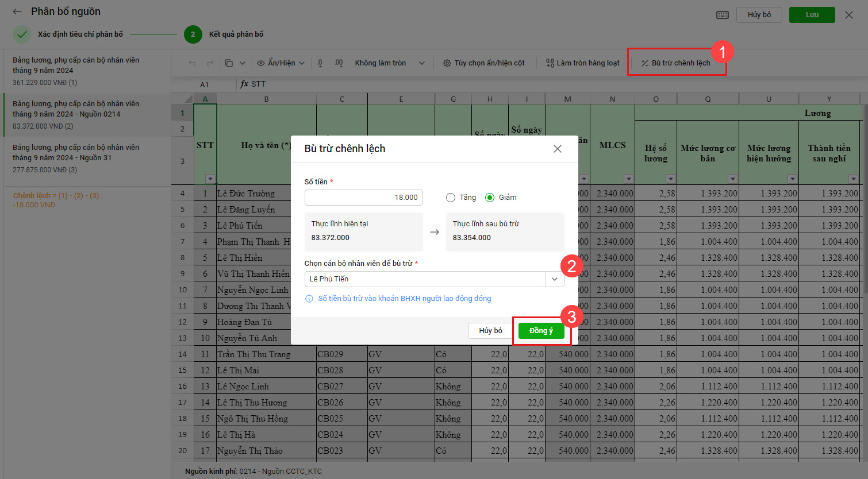Expand the Ẩn/Hiện dropdown
Screen dimensions: 868x479
281,63
